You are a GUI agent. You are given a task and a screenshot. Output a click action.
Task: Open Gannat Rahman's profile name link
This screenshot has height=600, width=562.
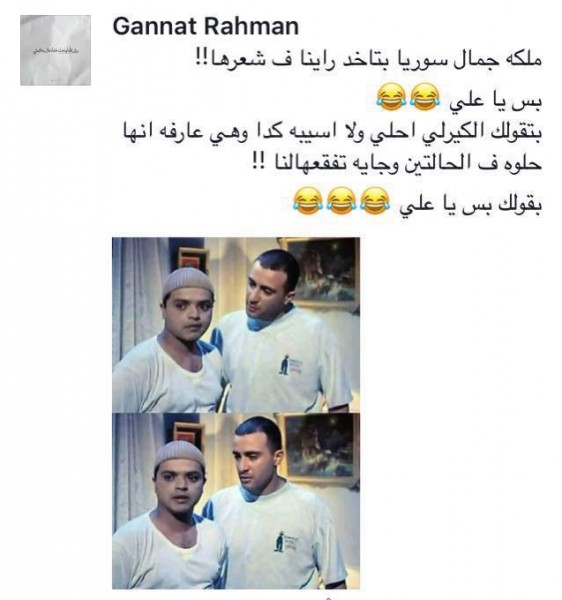pyautogui.click(x=205, y=27)
